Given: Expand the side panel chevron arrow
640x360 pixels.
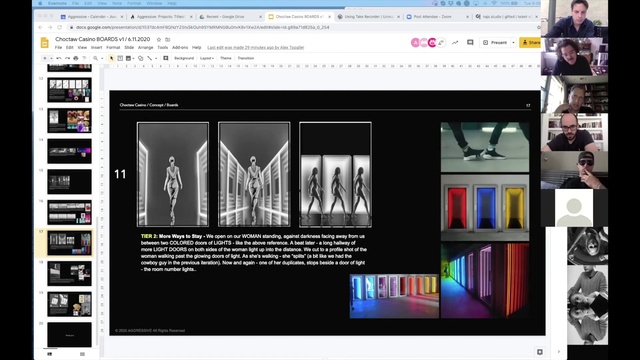Looking at the screenshot, I should (x=559, y=351).
